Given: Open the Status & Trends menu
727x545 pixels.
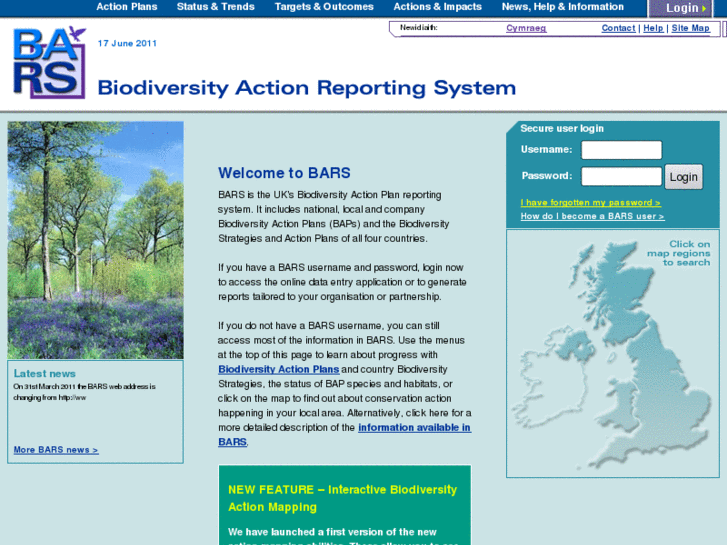Looking at the screenshot, I should pos(215,7).
